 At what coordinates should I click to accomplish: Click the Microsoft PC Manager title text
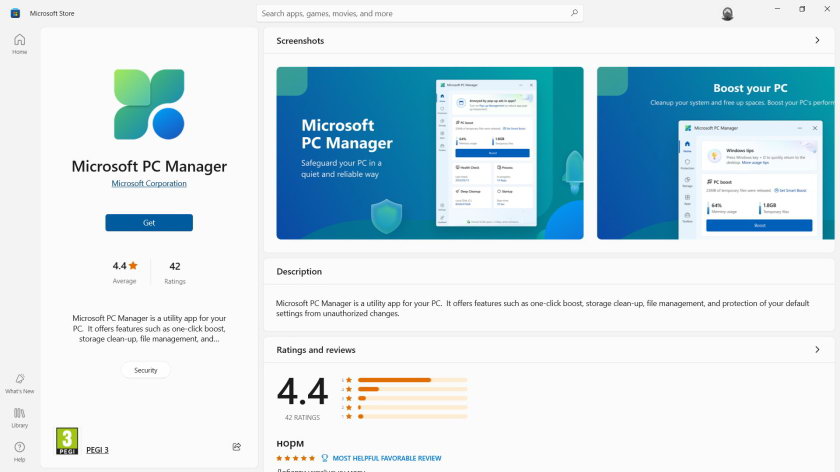pyautogui.click(x=149, y=166)
